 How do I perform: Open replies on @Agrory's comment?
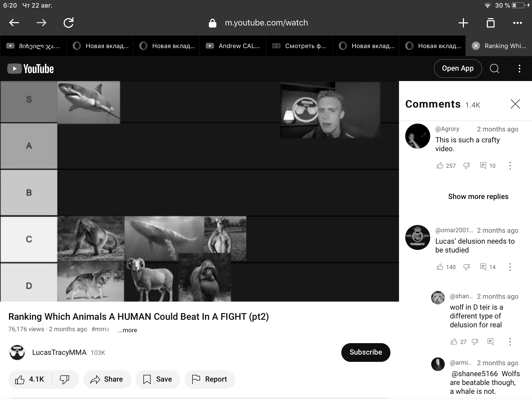488,166
